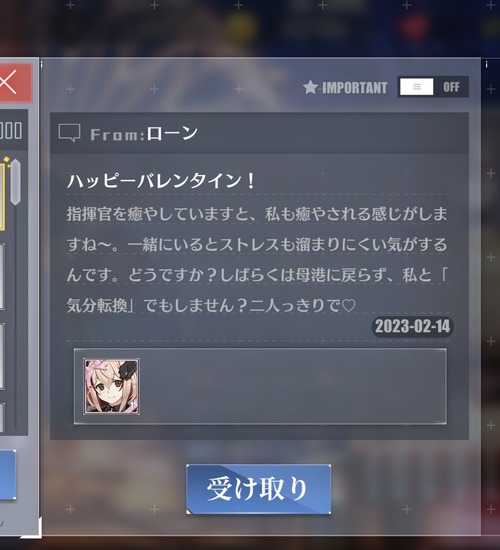Click the heart symbol ending the message
The height and width of the screenshot is (550, 500).
tap(348, 306)
